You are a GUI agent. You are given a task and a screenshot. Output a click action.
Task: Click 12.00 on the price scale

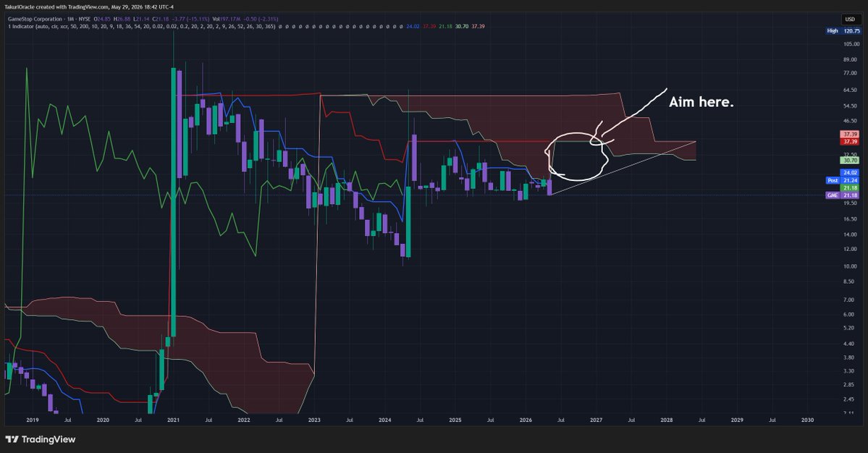(x=851, y=249)
